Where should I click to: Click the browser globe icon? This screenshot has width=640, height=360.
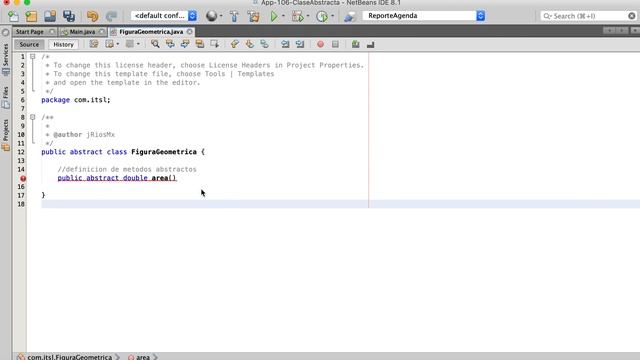click(x=211, y=16)
